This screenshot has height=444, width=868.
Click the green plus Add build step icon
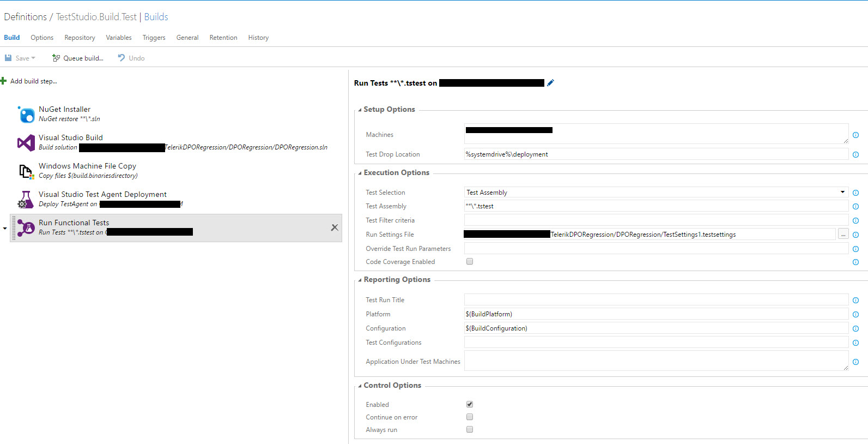click(4, 81)
